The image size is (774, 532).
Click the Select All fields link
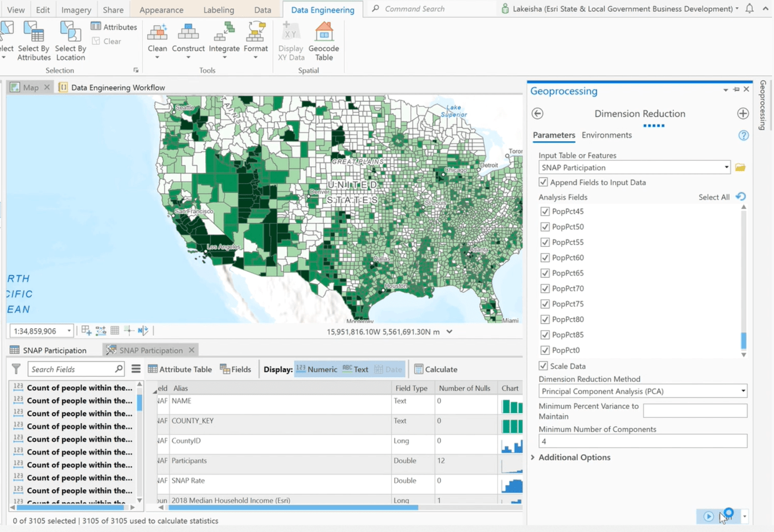714,197
